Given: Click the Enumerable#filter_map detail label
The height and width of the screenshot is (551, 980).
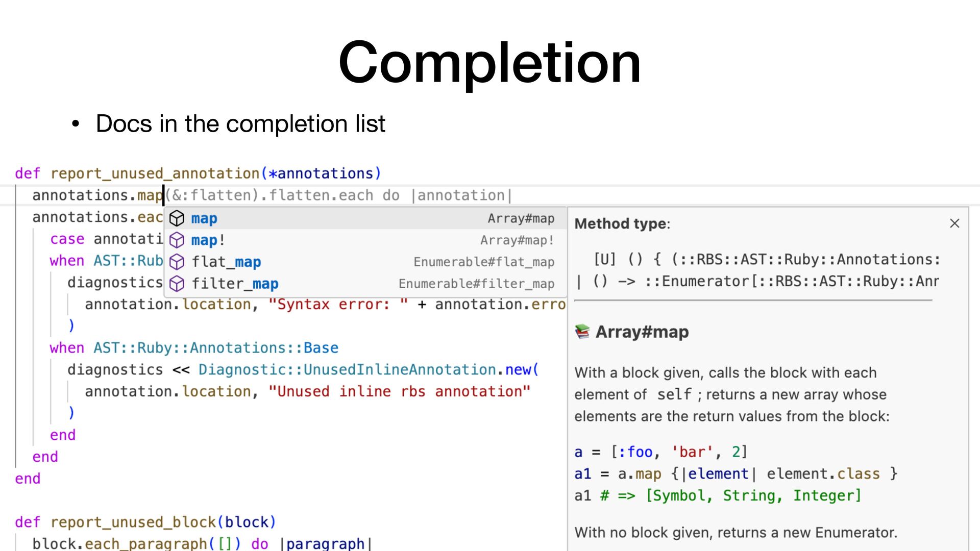Looking at the screenshot, I should [x=476, y=284].
